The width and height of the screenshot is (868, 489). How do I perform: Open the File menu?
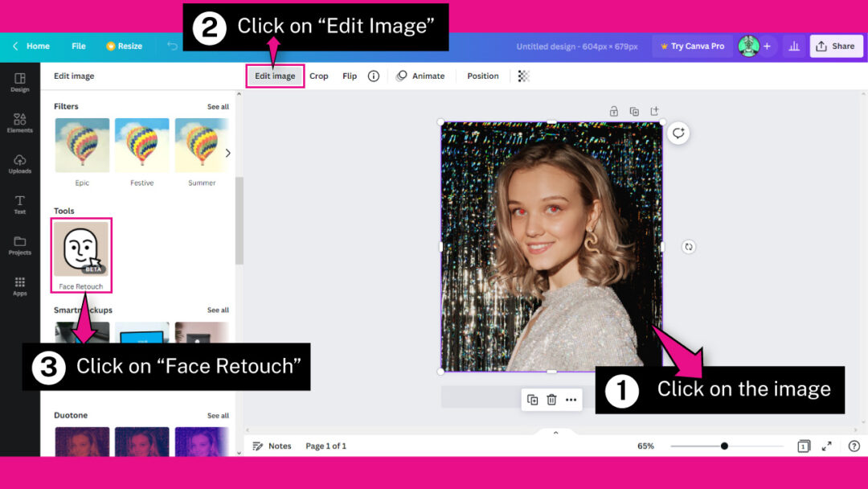pyautogui.click(x=78, y=46)
